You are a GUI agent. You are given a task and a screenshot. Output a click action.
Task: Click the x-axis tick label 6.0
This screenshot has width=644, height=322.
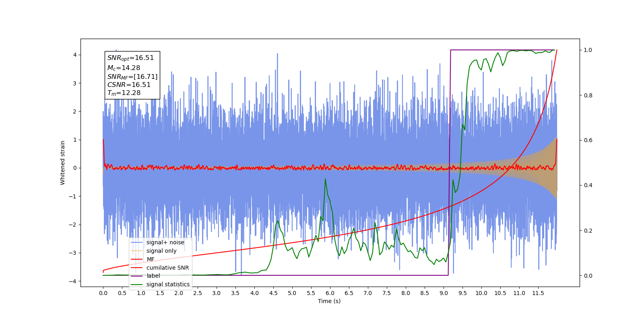(x=330, y=293)
